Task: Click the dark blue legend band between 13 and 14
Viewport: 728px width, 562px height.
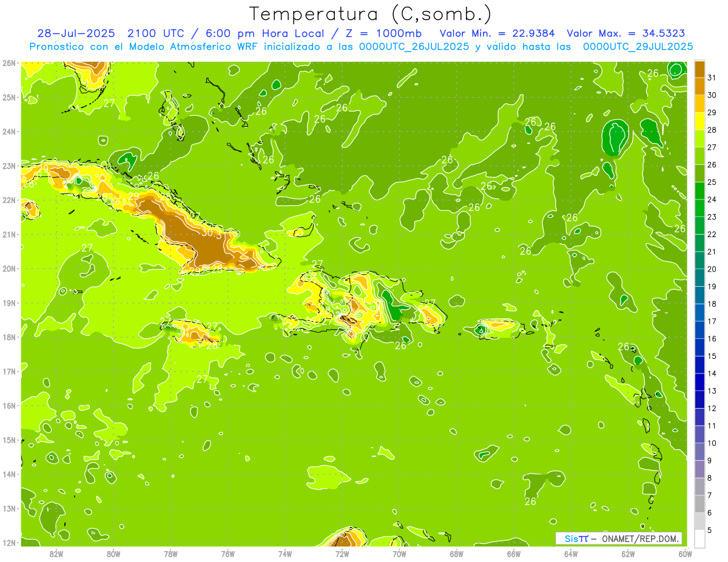Action: [x=699, y=382]
